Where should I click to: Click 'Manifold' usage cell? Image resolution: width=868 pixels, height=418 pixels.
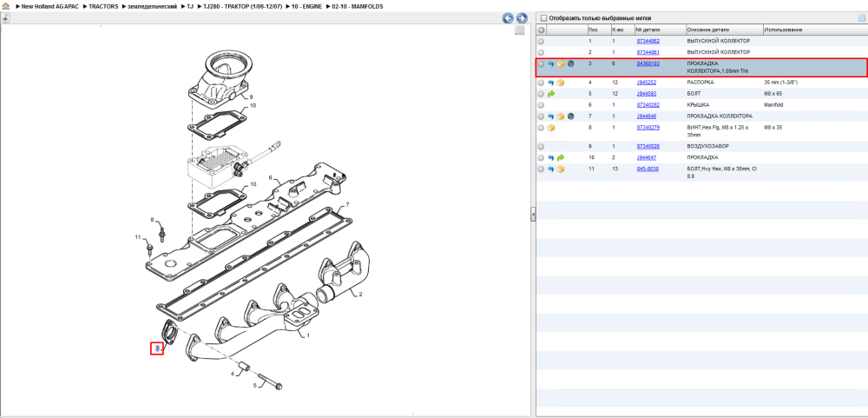click(774, 105)
